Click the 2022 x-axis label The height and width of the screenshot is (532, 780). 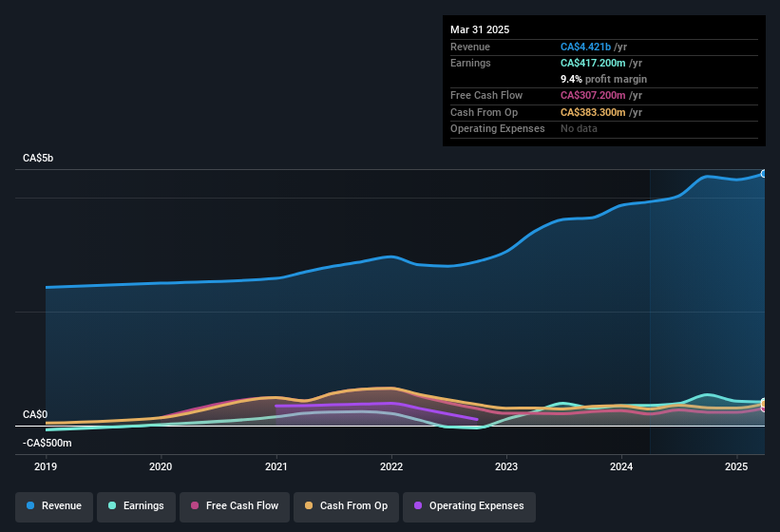click(x=391, y=466)
